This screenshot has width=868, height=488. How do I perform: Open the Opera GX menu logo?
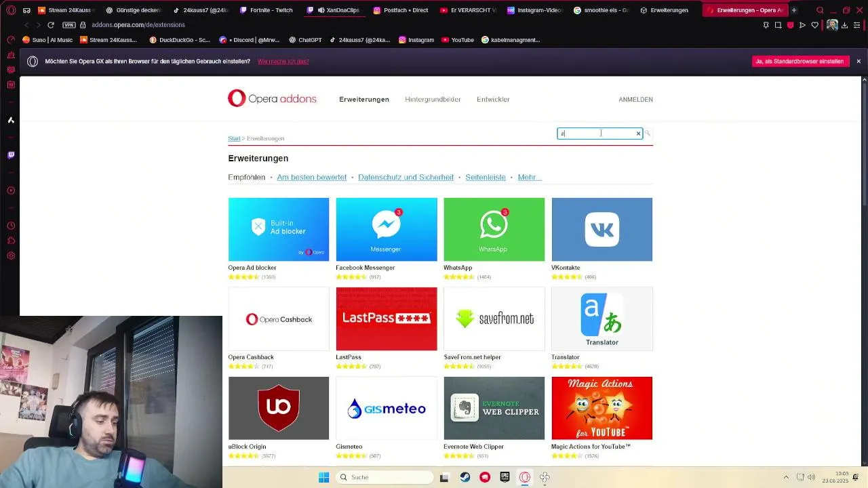pos(11,10)
